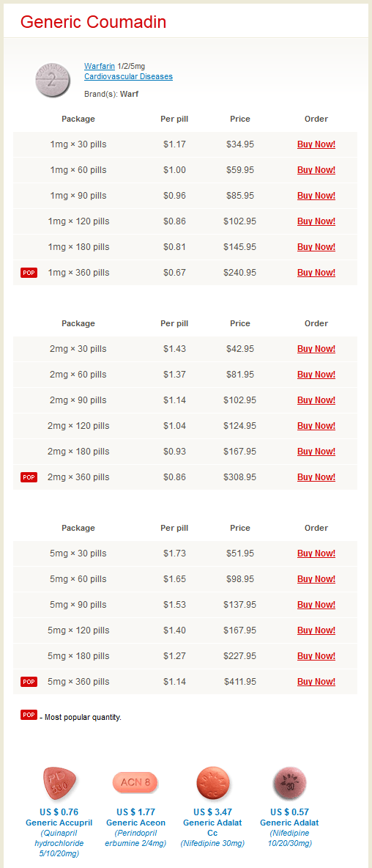Click the US $ 1.77 price for Aceon
The image size is (372, 868).
click(135, 812)
